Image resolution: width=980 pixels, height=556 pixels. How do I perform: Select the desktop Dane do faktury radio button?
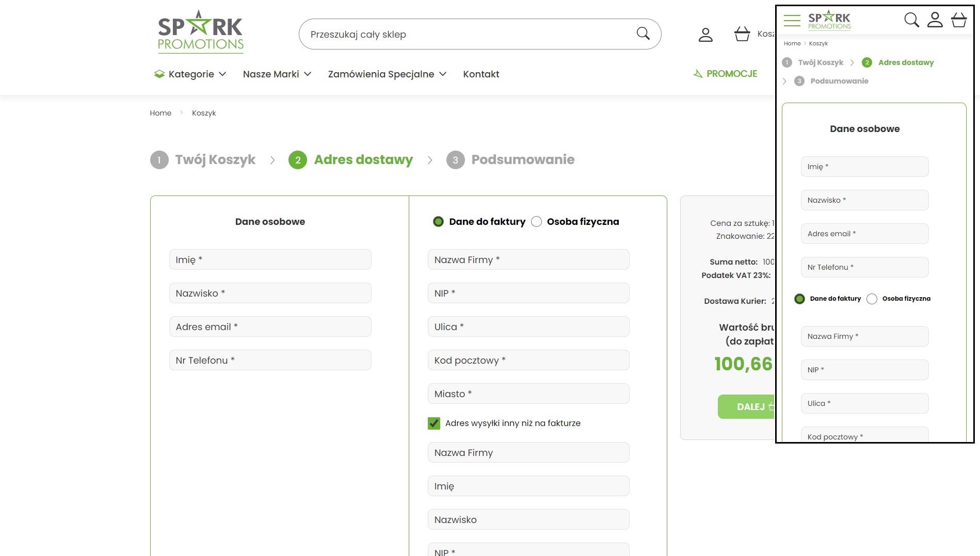pyautogui.click(x=438, y=222)
